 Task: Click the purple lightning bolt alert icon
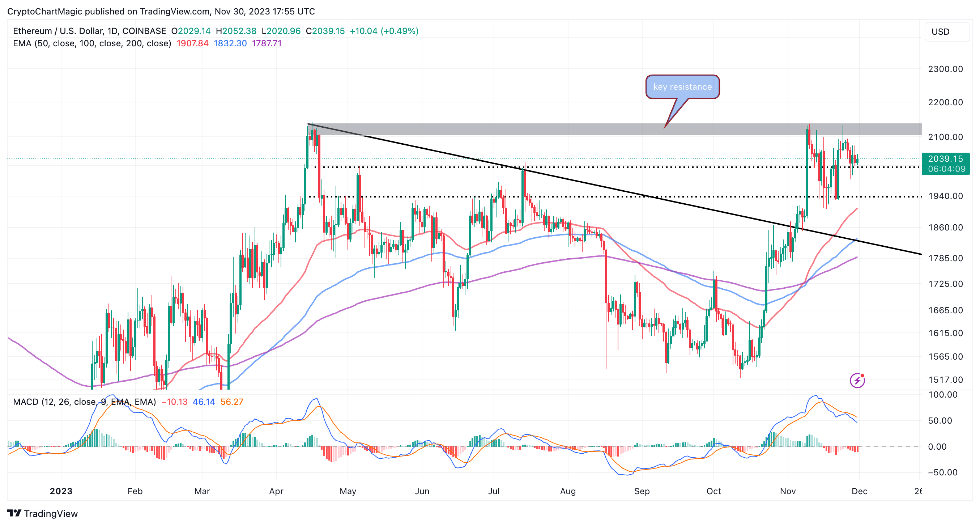[857, 380]
